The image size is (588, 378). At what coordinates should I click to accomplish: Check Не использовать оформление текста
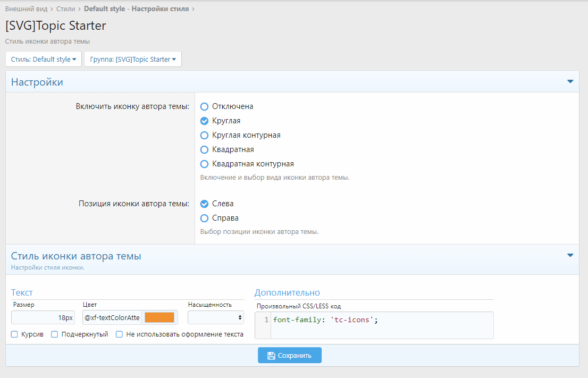tap(120, 334)
